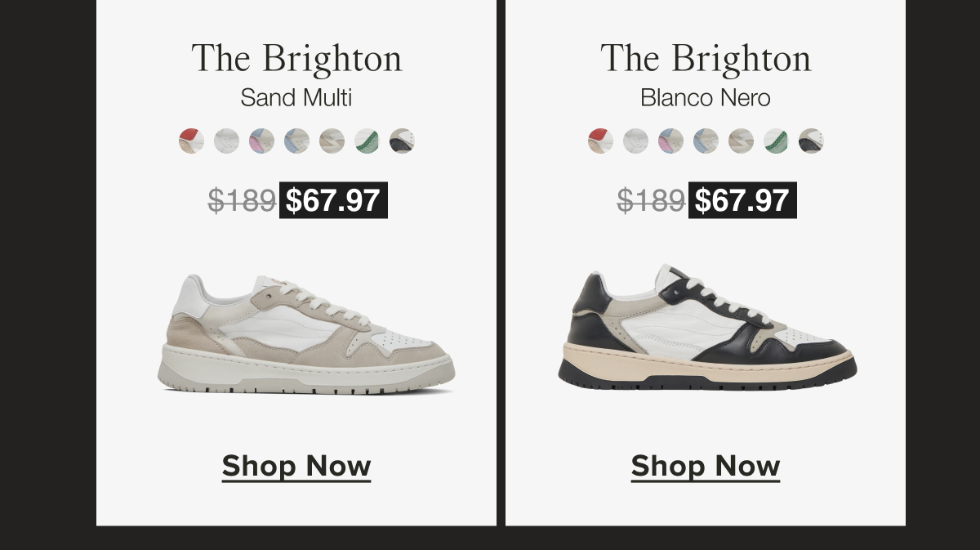Choose the white swatch under Sand Multi

point(226,141)
